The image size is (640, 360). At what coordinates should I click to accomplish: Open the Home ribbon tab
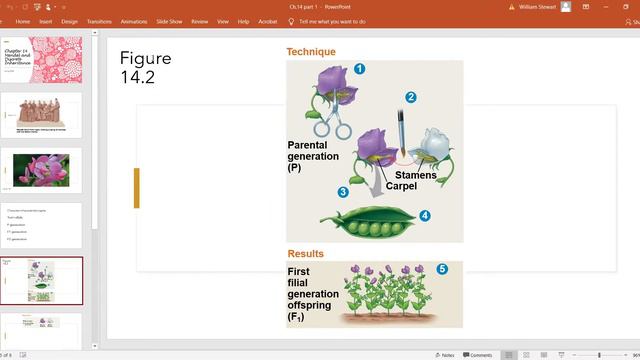click(22, 22)
